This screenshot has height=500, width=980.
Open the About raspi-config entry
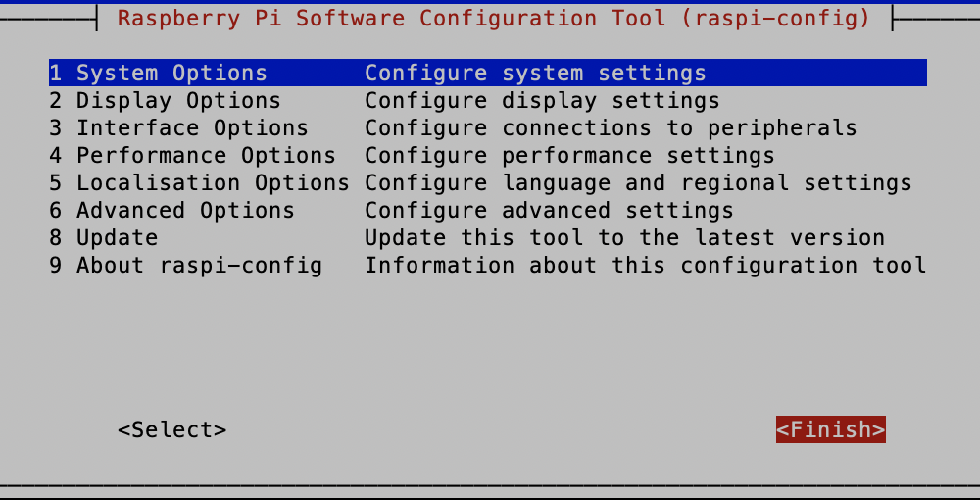click(x=199, y=266)
